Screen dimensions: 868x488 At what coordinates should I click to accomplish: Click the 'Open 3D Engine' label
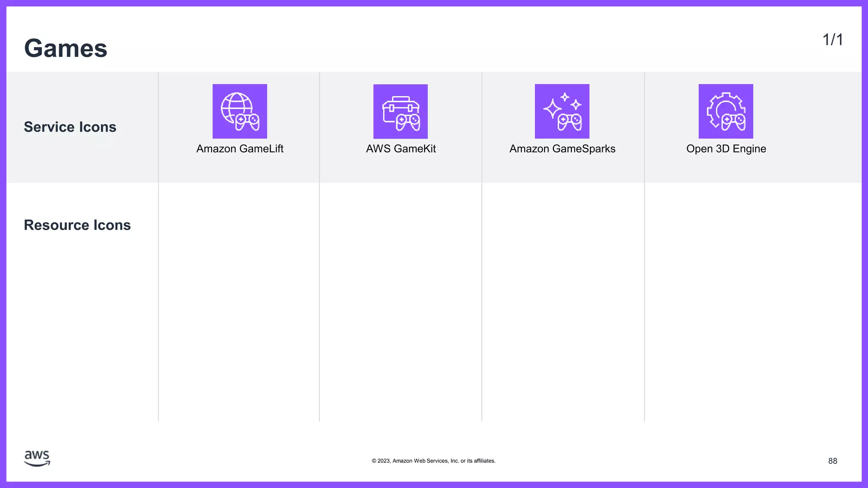(x=726, y=149)
